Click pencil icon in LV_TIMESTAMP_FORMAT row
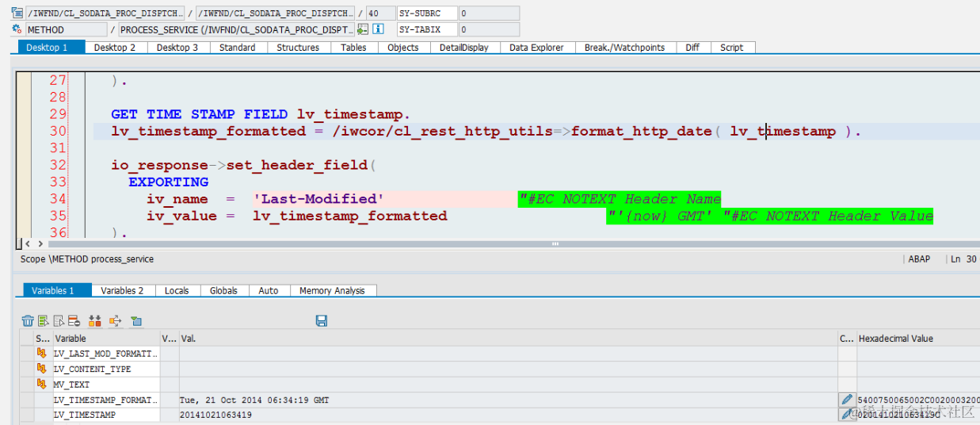The height and width of the screenshot is (425, 980). pos(848,400)
